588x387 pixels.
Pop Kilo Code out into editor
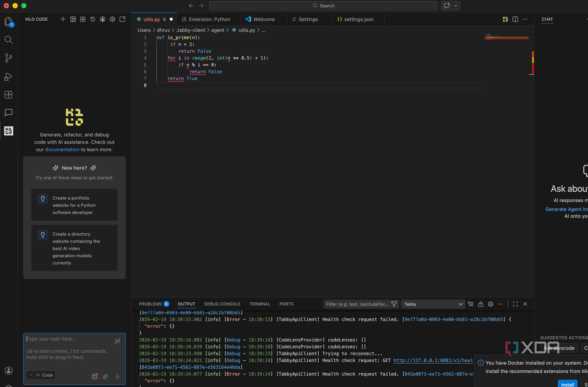(122, 19)
